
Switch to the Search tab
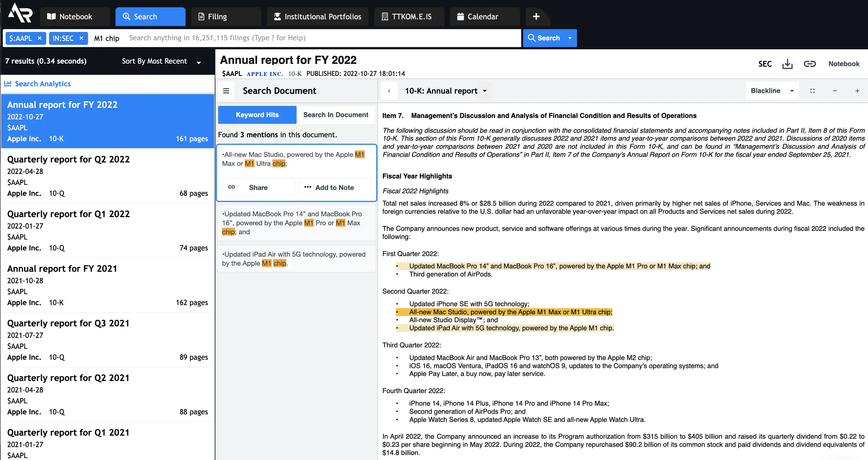coord(150,17)
